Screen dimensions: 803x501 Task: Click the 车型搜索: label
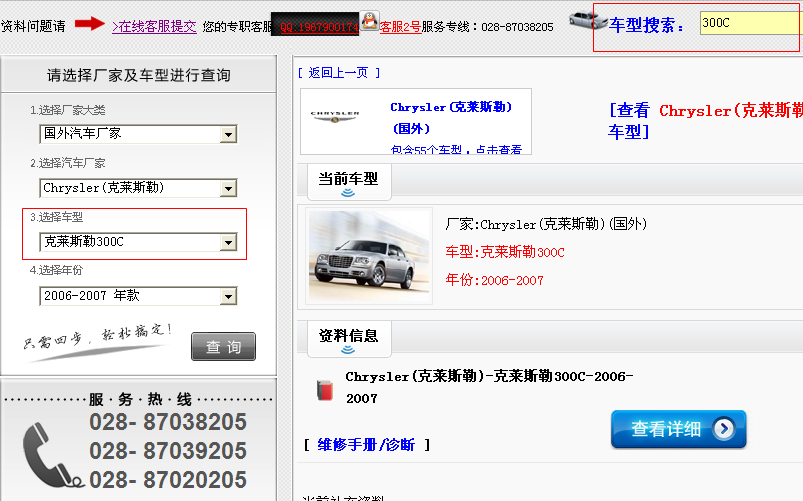point(647,25)
